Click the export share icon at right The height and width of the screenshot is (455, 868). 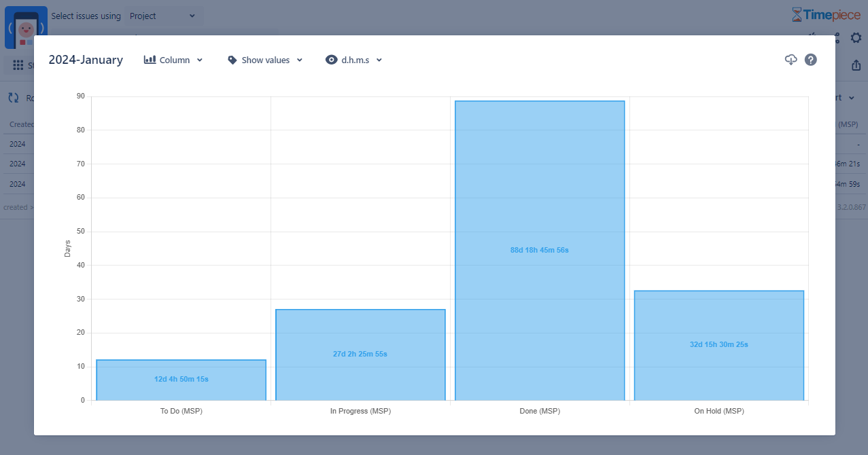click(856, 66)
